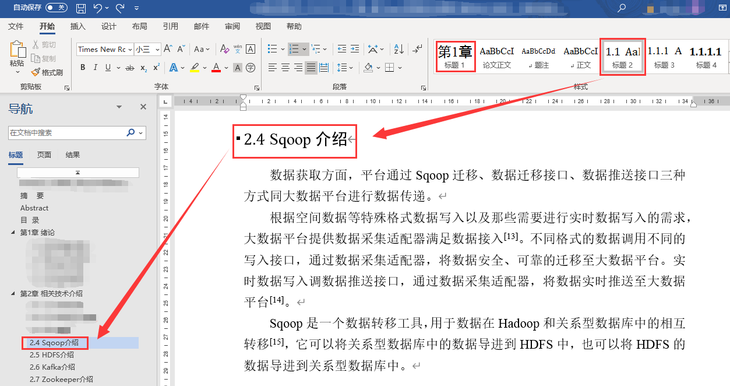The height and width of the screenshot is (386, 730).
Task: Collapse the 第2章 相关技术介绍 heading node
Action: tap(13, 293)
